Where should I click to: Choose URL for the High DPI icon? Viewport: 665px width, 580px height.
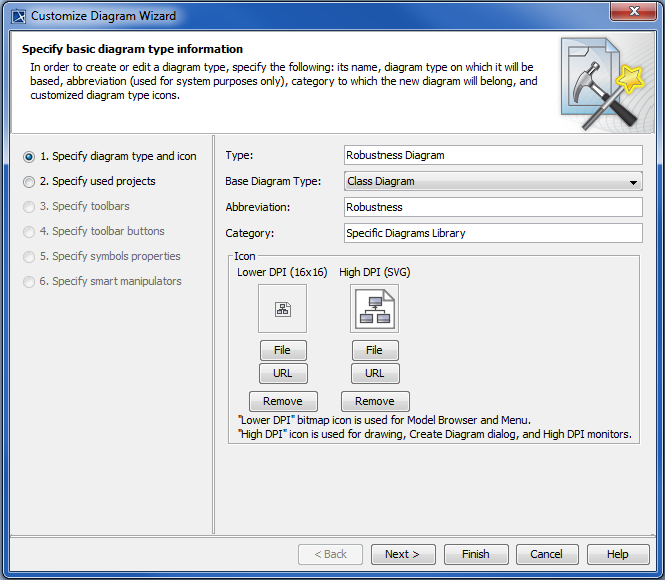coord(375,374)
